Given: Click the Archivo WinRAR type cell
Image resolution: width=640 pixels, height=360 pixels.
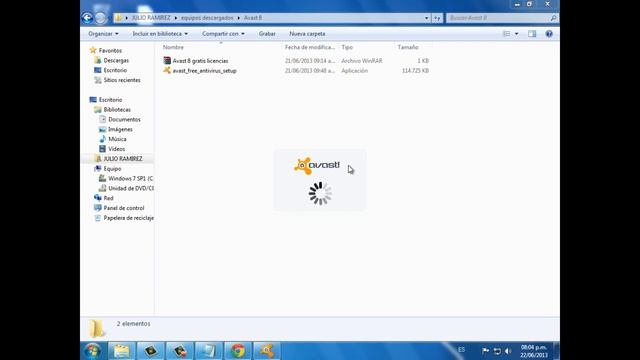Looking at the screenshot, I should [362, 61].
